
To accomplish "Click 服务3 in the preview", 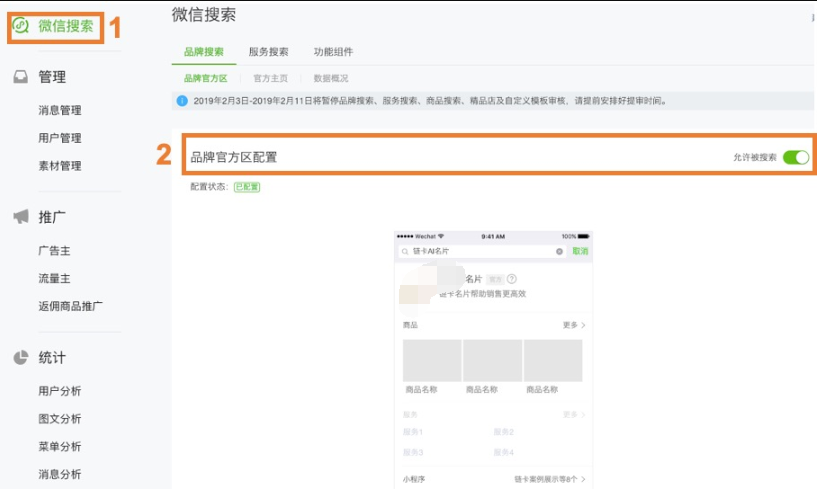I will pos(413,452).
